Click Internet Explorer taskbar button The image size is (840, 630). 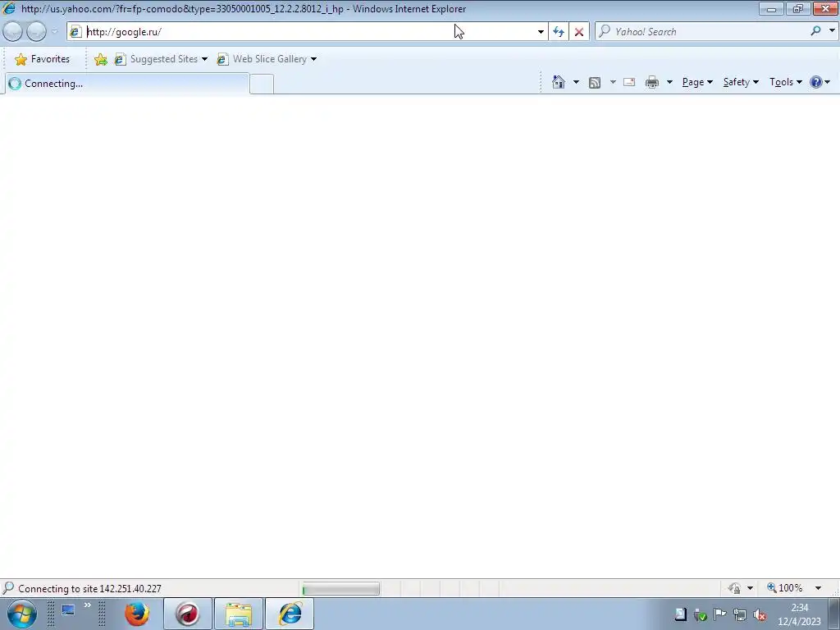(x=290, y=614)
